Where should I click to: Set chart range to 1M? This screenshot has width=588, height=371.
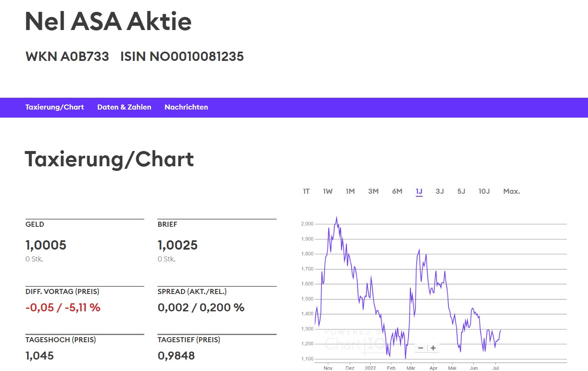pos(350,192)
